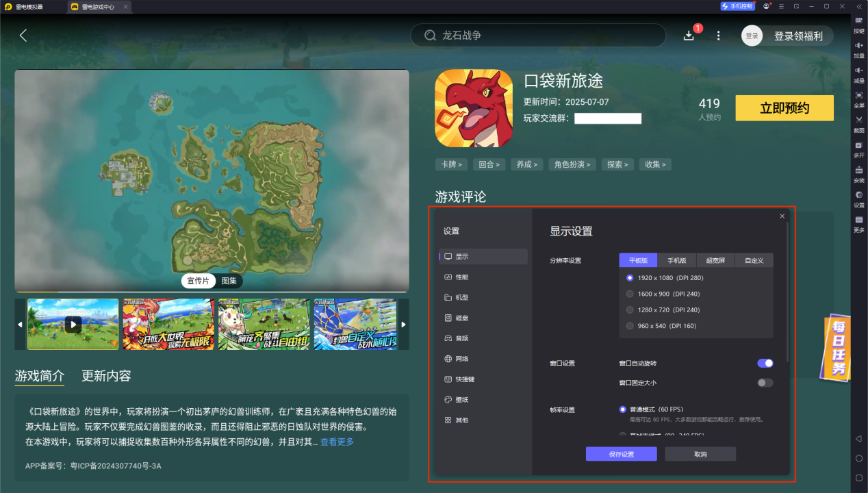Click the 探索 tag
Image resolution: width=868 pixels, height=493 pixels.
point(617,164)
